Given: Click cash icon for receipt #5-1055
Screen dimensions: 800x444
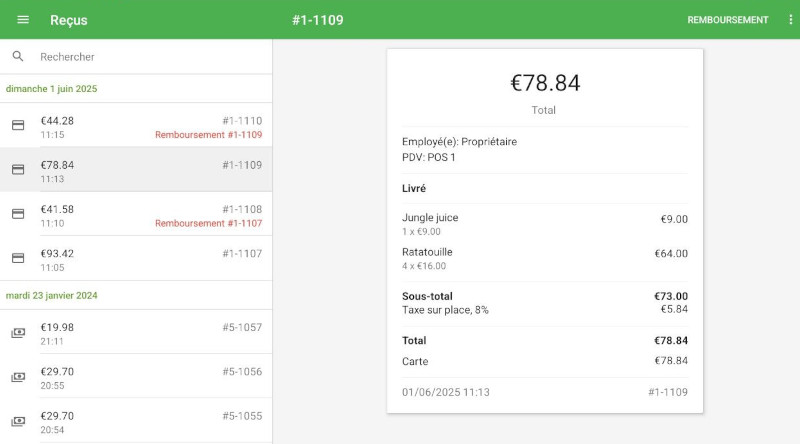Looking at the screenshot, I should click(x=18, y=421).
